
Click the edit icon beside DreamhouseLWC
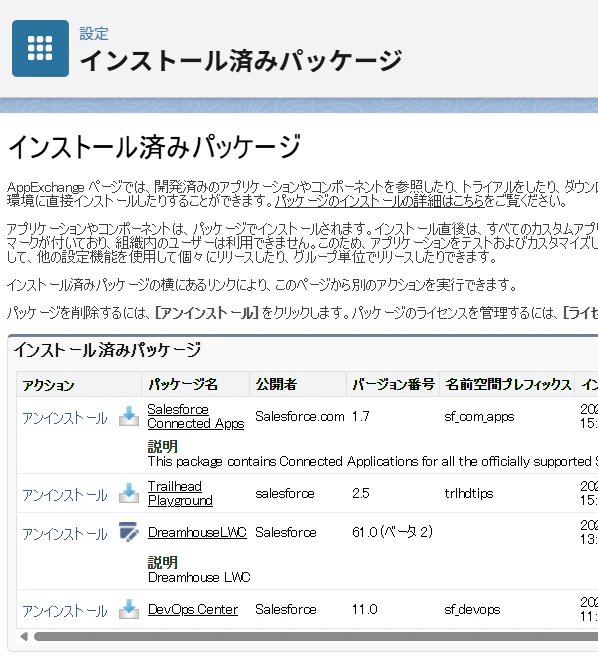[x=129, y=532]
